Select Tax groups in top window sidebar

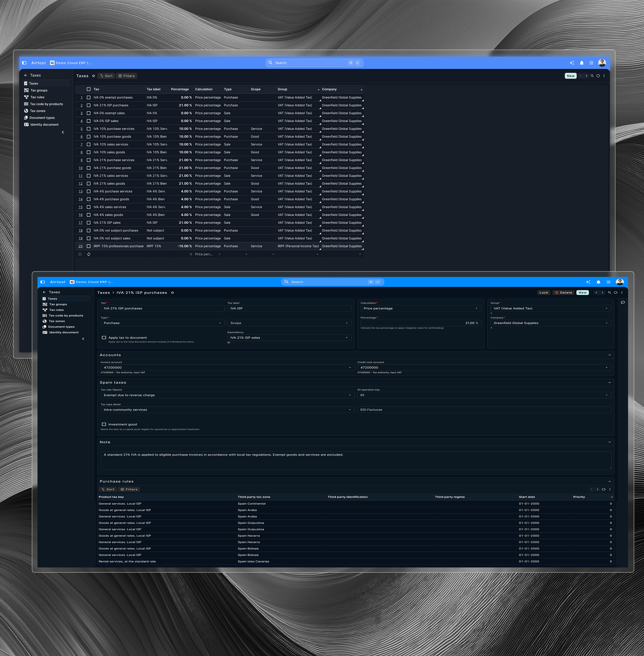click(x=39, y=90)
